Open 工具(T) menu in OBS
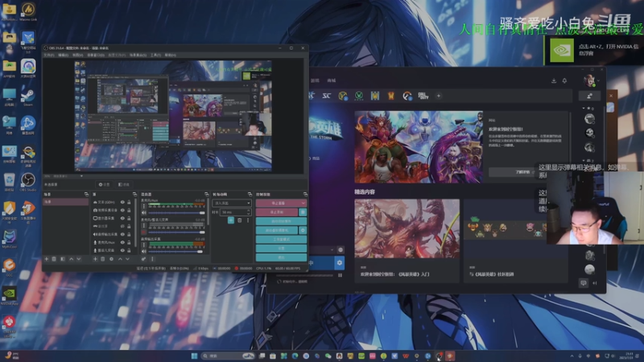Image resolution: width=644 pixels, height=362 pixels. pos(155,55)
